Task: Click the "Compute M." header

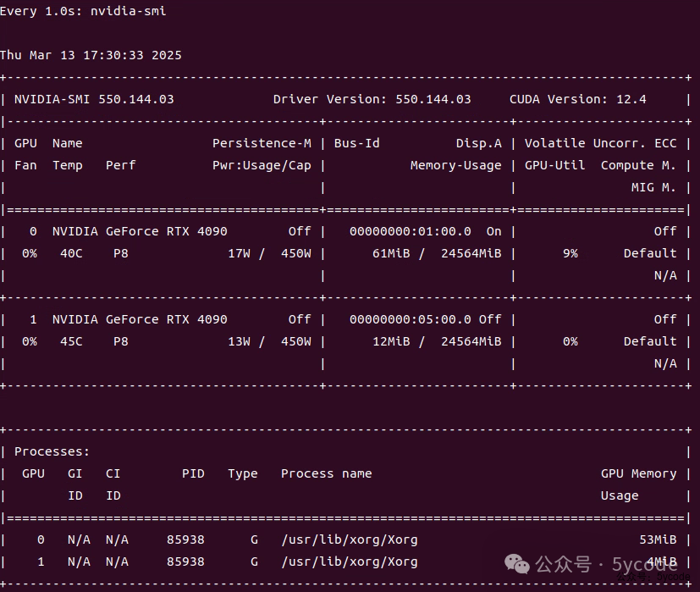Action: [638, 165]
